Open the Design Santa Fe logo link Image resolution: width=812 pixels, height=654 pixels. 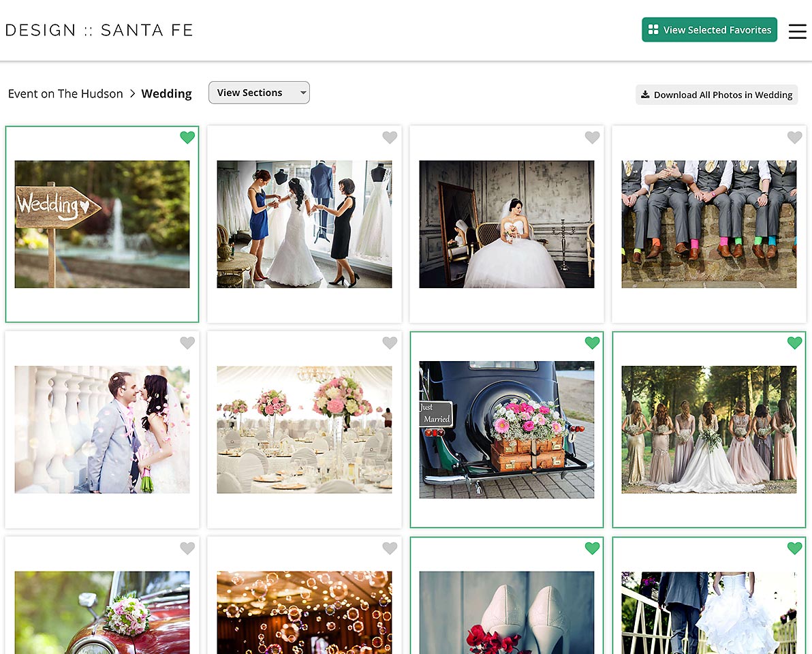tap(99, 30)
